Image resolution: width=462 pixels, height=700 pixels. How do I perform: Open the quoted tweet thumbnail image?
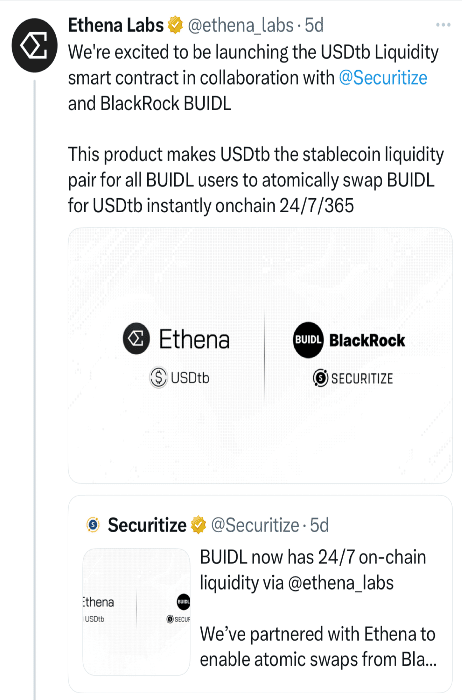pyautogui.click(x=137, y=611)
